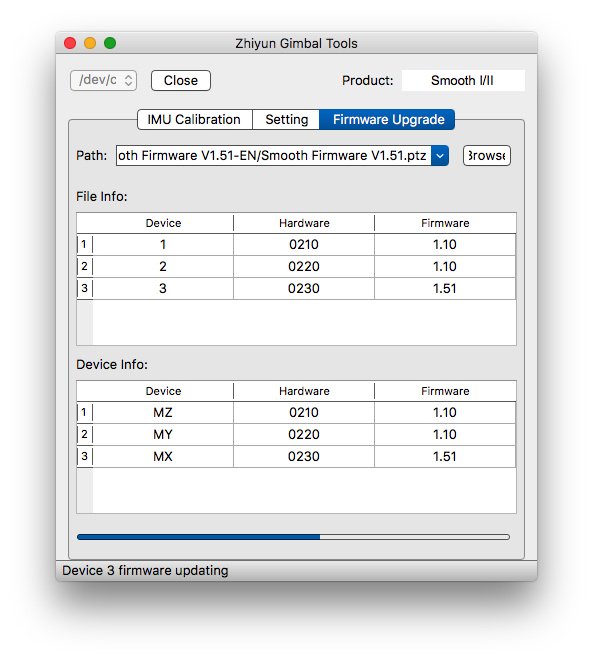Viewport: 593px width, 661px height.
Task: Select row header 2 in File Info table
Action: tap(85, 266)
